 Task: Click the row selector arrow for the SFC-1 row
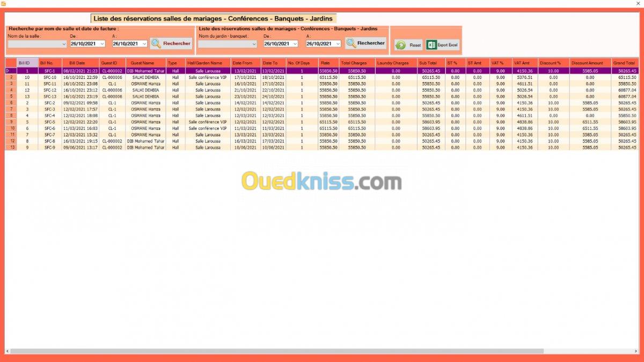11,71
